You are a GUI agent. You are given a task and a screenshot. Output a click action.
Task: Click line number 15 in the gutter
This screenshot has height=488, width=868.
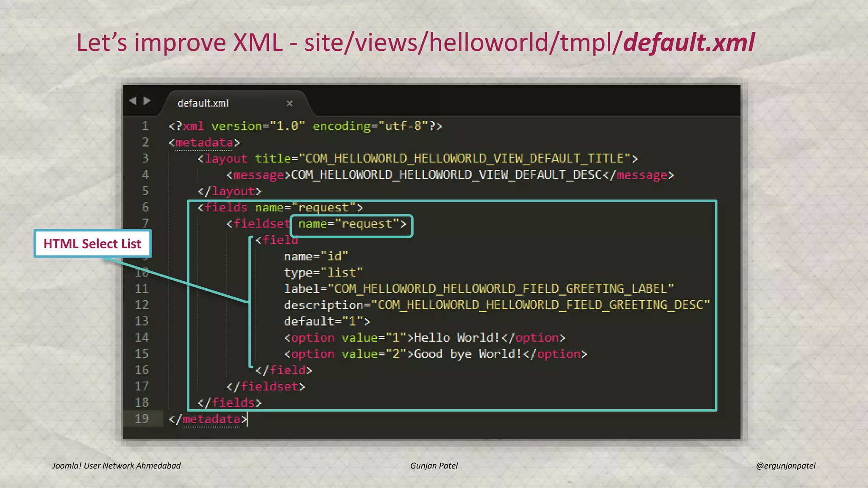[142, 354]
